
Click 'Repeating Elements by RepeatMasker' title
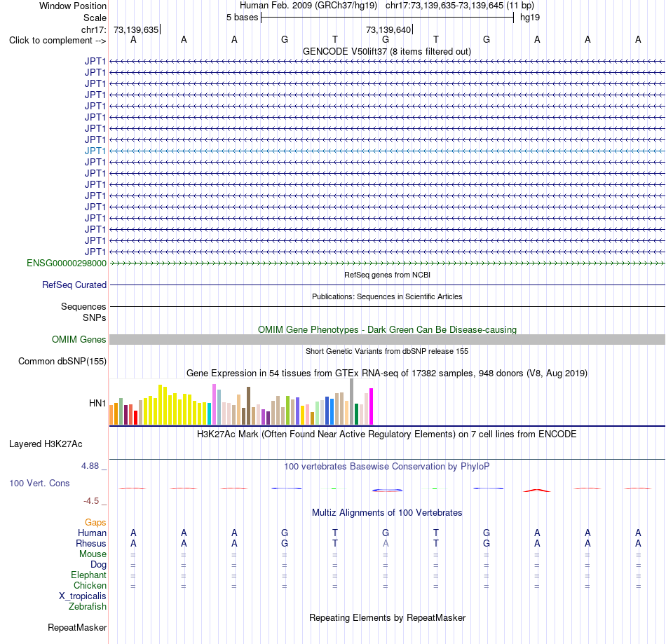coord(388,617)
